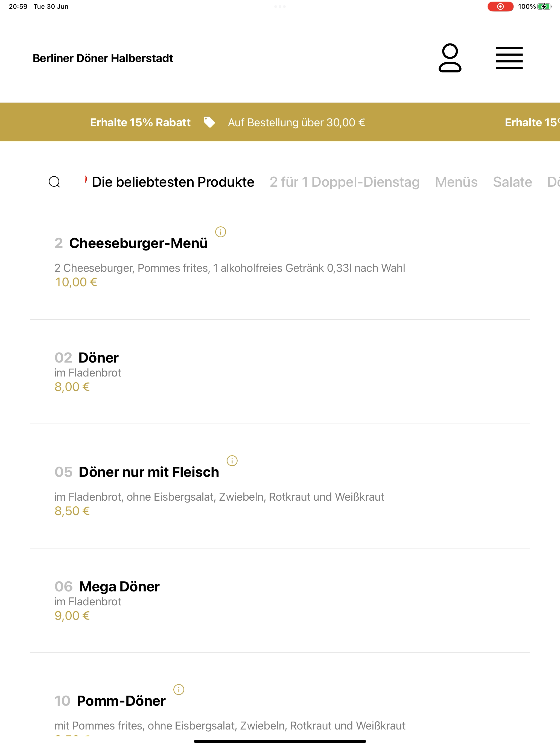Image resolution: width=560 pixels, height=747 pixels.
Task: Open the hamburger menu
Action: (509, 58)
